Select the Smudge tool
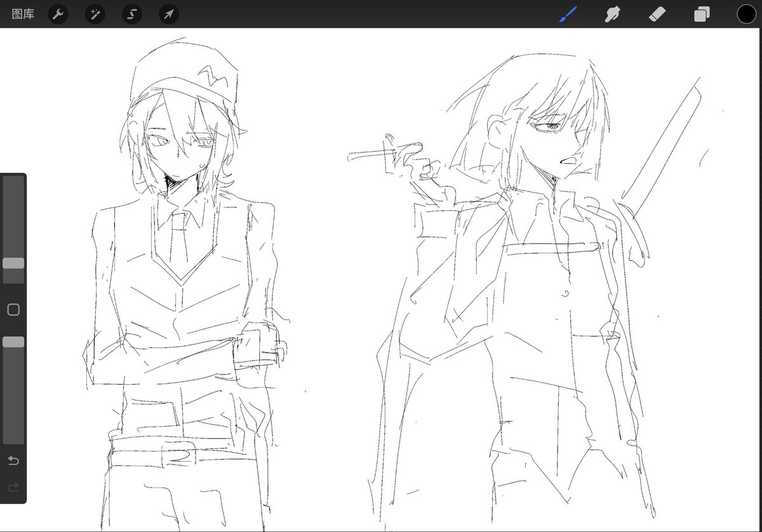The width and height of the screenshot is (762, 532). point(613,14)
